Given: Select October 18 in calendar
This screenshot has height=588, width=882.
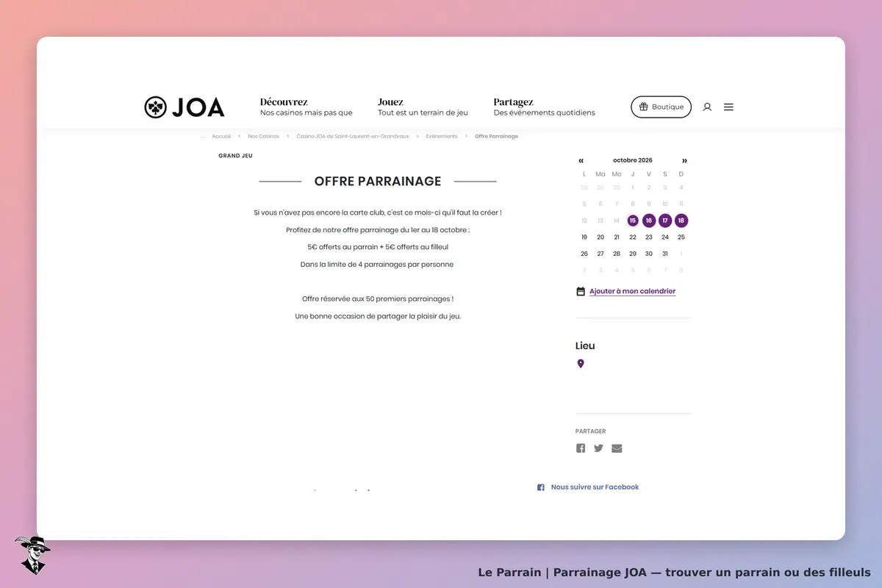Looking at the screenshot, I should click(681, 220).
